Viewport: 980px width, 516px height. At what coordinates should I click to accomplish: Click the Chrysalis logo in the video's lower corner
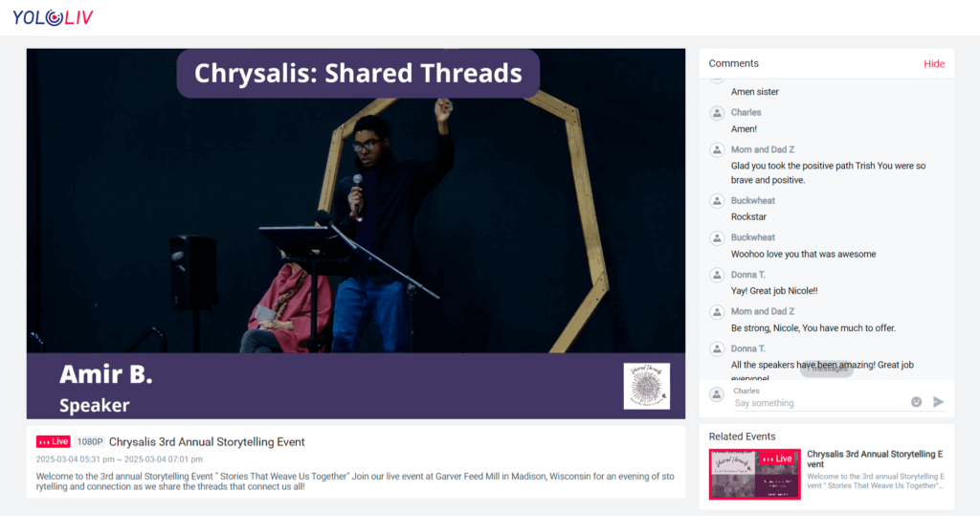coord(646,386)
